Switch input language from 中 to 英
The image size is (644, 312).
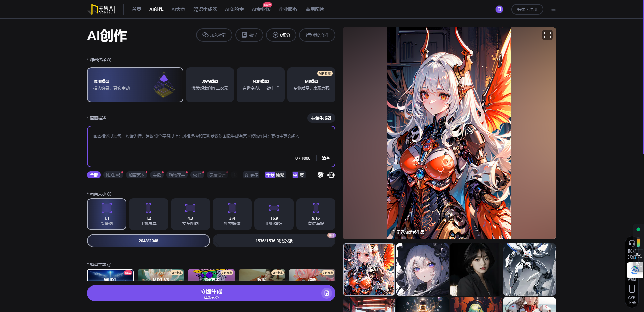[x=302, y=175]
